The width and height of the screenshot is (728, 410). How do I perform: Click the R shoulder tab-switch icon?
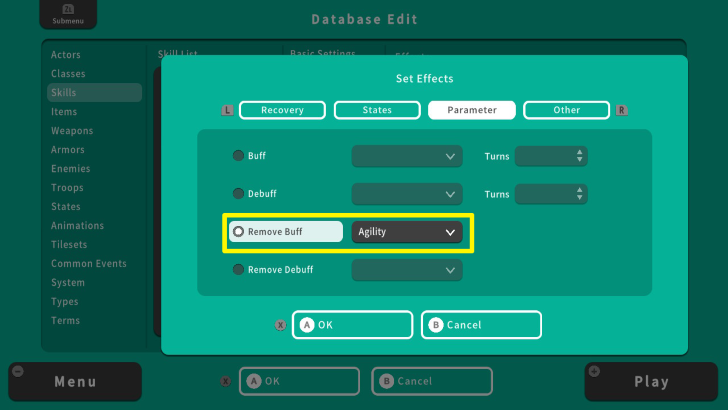point(622,111)
